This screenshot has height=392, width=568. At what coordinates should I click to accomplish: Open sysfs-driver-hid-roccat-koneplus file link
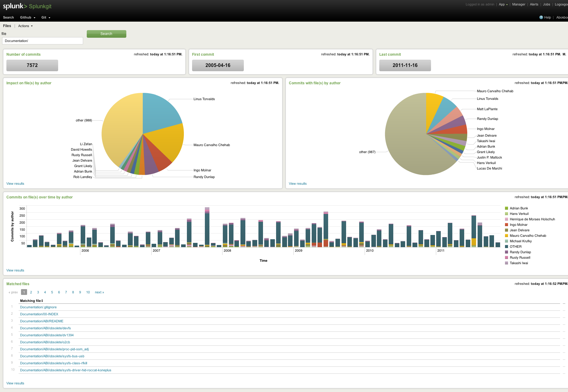[x=66, y=370]
